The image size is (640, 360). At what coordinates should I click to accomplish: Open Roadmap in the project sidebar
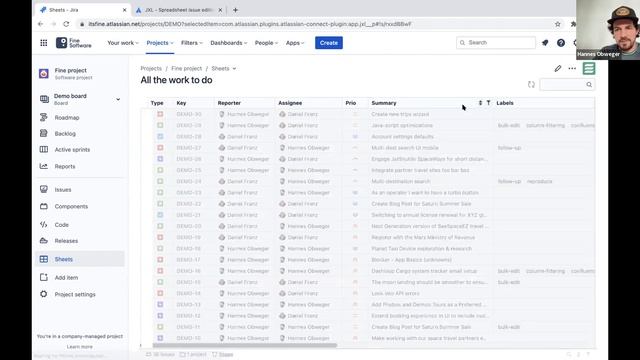[67, 118]
